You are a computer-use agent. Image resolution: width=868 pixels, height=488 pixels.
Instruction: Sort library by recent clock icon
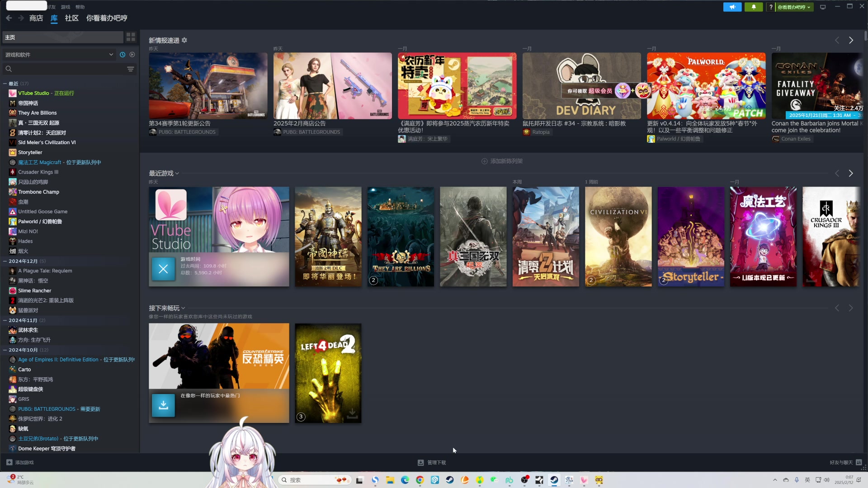[x=123, y=55]
